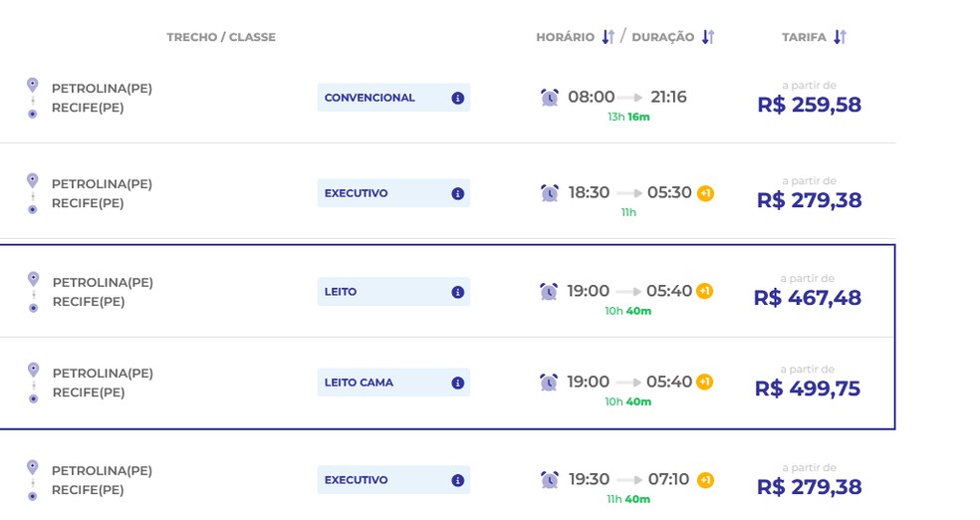This screenshot has width=980, height=520.
Task: Show info for LEITO class
Action: (457, 292)
